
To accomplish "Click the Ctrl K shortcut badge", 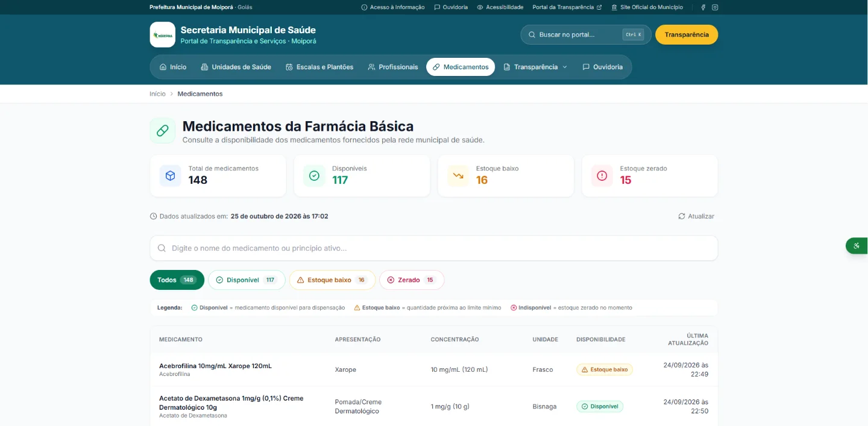I will (x=633, y=35).
